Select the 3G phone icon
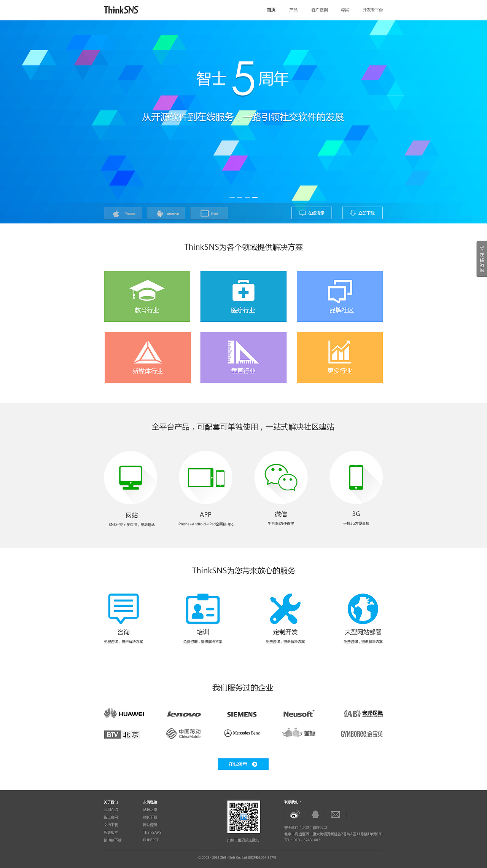This screenshot has width=487, height=868. coord(356,478)
